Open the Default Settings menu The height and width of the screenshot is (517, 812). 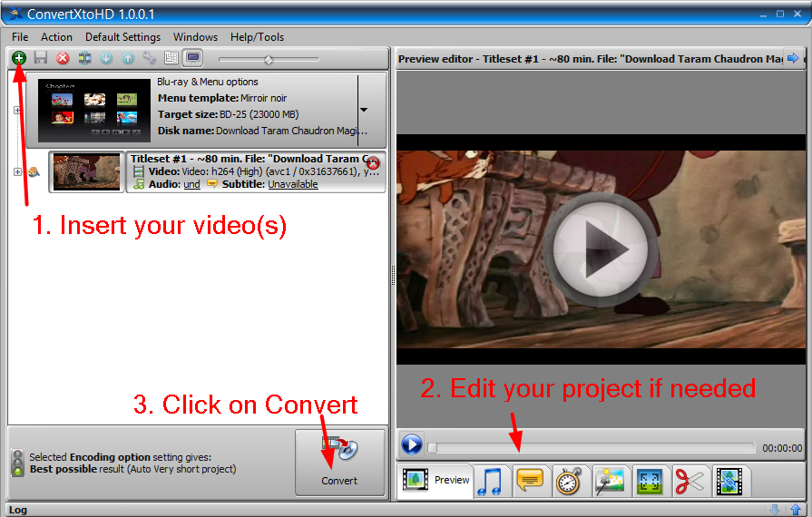(x=122, y=37)
